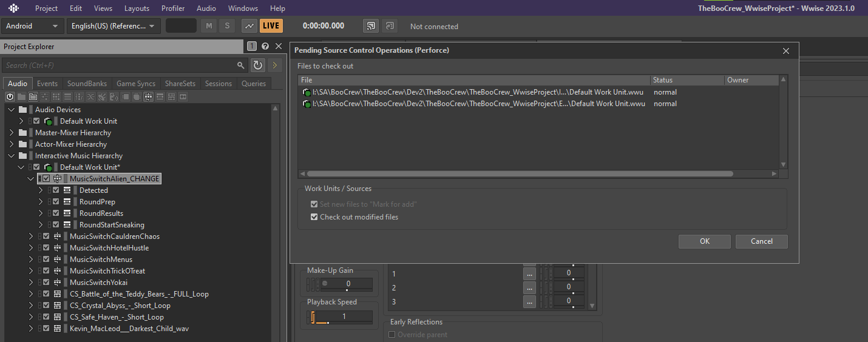Click the greyed disconnect icon beside Not connected

click(x=389, y=25)
